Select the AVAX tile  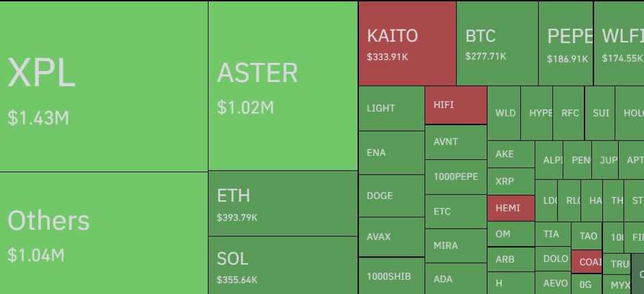391,237
